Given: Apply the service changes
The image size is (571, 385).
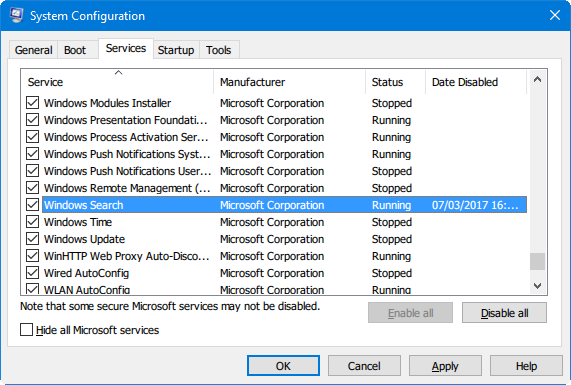Looking at the screenshot, I should [445, 366].
